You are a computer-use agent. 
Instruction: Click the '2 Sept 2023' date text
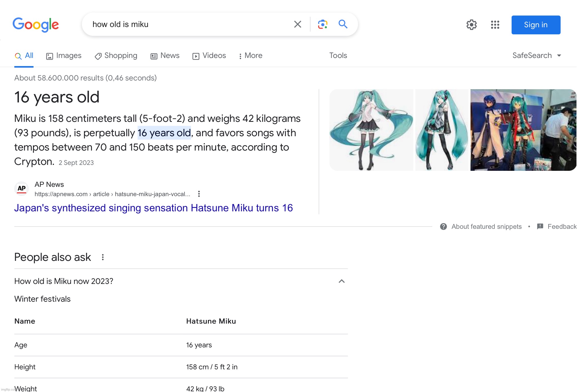(x=76, y=163)
